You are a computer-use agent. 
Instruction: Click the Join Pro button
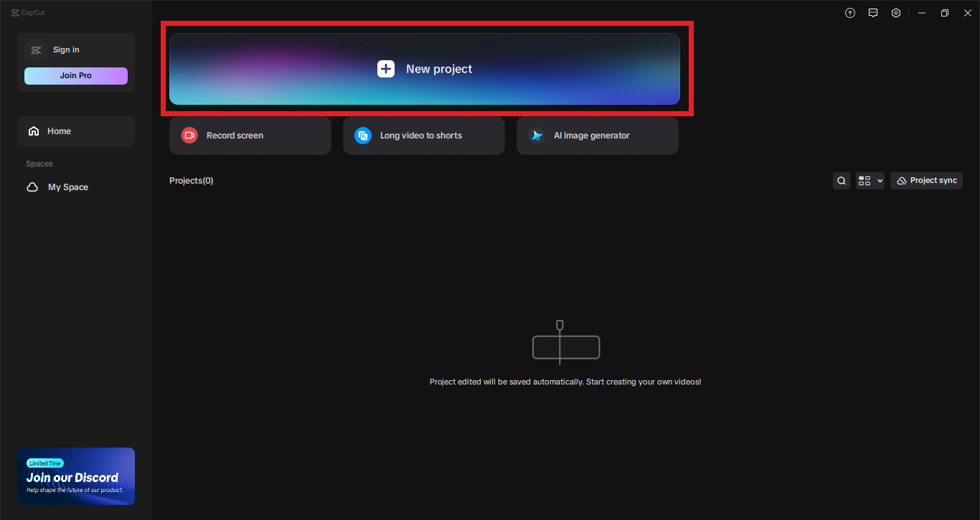coord(76,76)
